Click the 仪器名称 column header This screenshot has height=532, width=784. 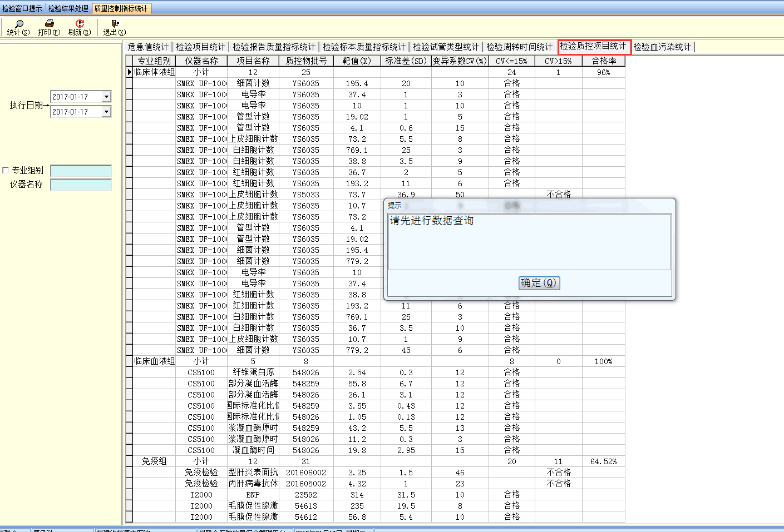coord(201,61)
